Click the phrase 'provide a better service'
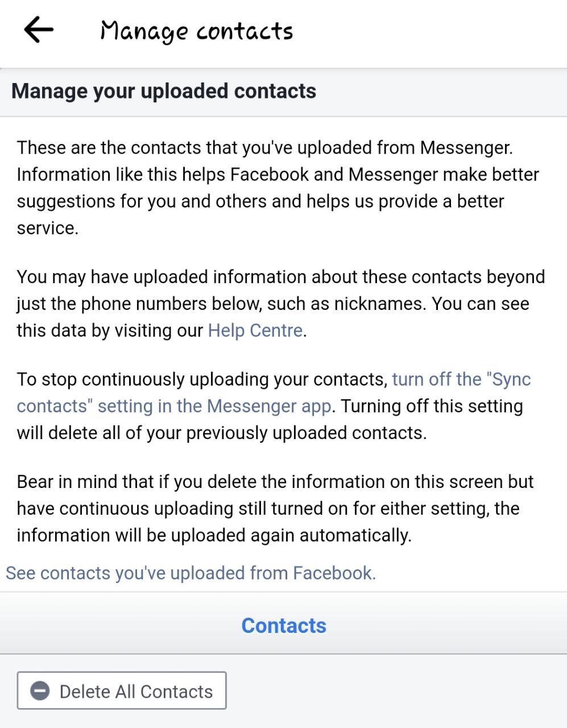 (x=441, y=201)
